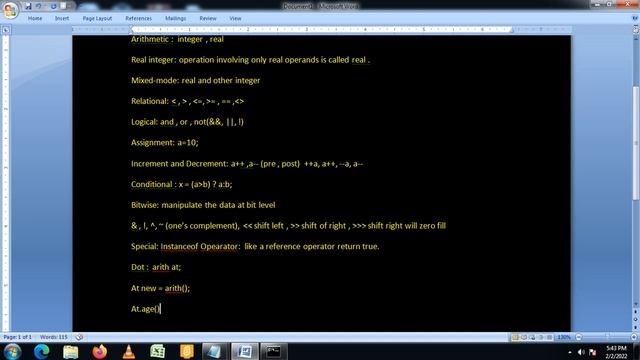Switch to the Page Layout tab

(x=97, y=18)
